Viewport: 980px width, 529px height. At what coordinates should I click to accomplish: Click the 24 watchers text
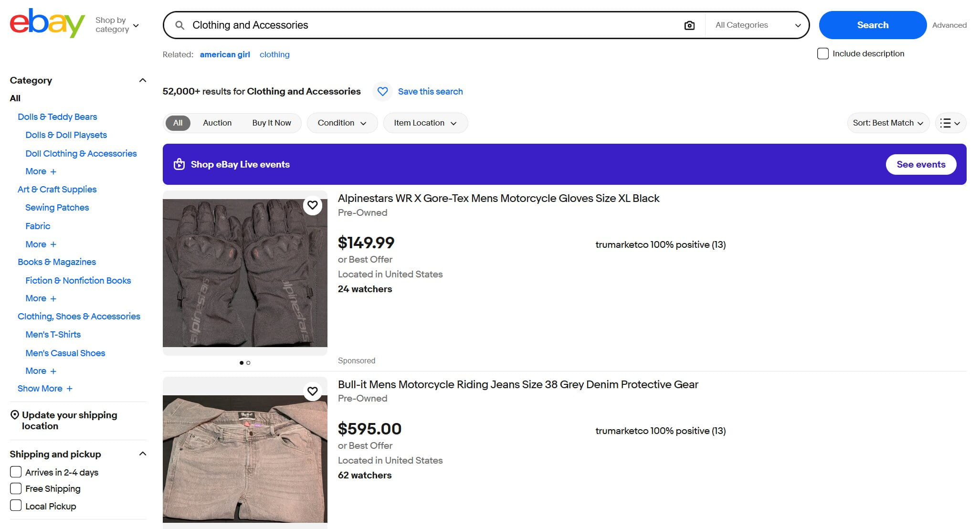(365, 289)
